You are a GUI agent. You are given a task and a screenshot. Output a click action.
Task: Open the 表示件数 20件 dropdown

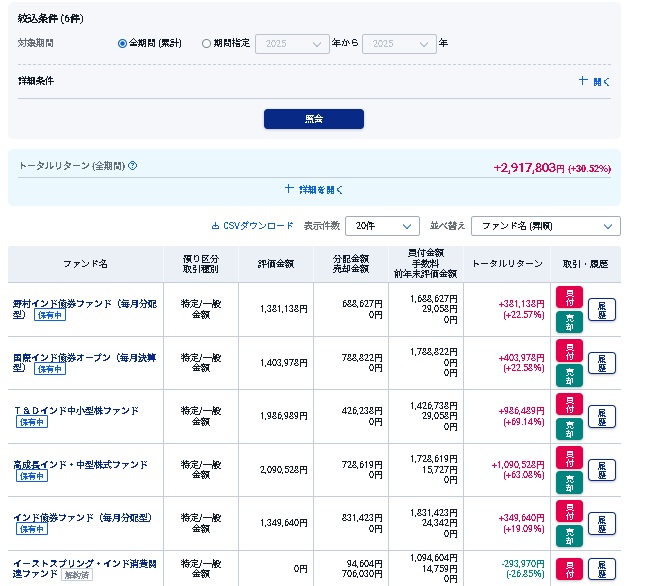pos(382,226)
